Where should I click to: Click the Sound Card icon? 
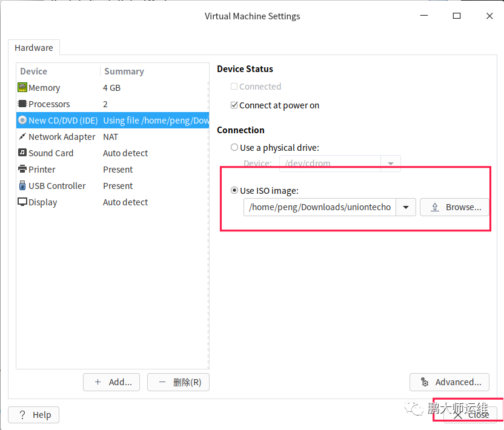[x=22, y=153]
